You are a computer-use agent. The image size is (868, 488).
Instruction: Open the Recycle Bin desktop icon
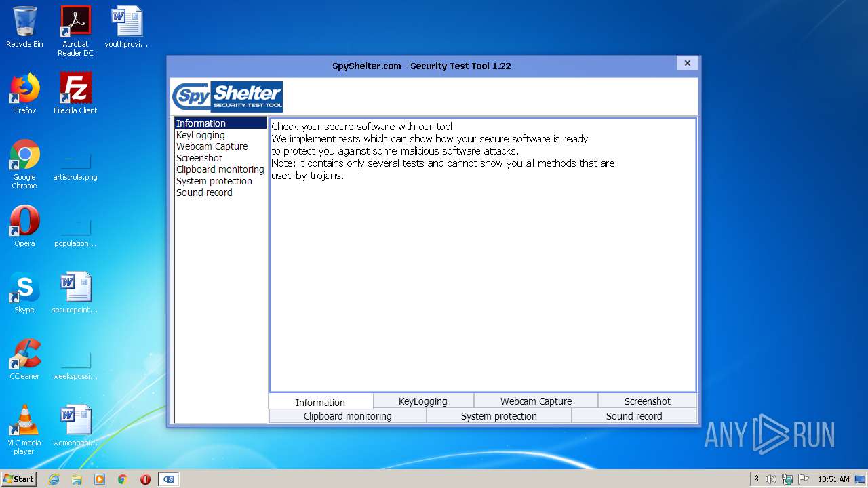(24, 27)
